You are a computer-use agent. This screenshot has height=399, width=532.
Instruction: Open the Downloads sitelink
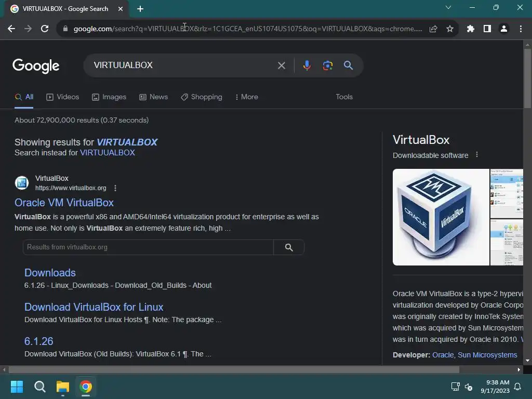pos(50,273)
